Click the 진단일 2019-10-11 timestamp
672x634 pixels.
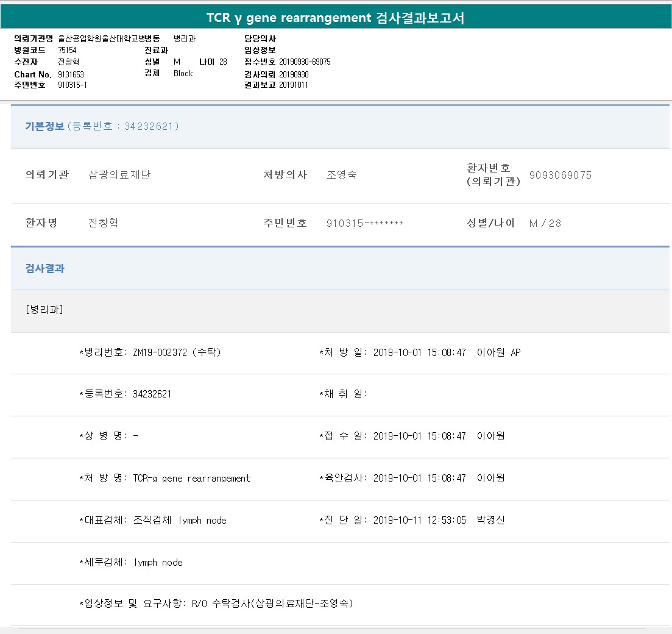coord(419,520)
